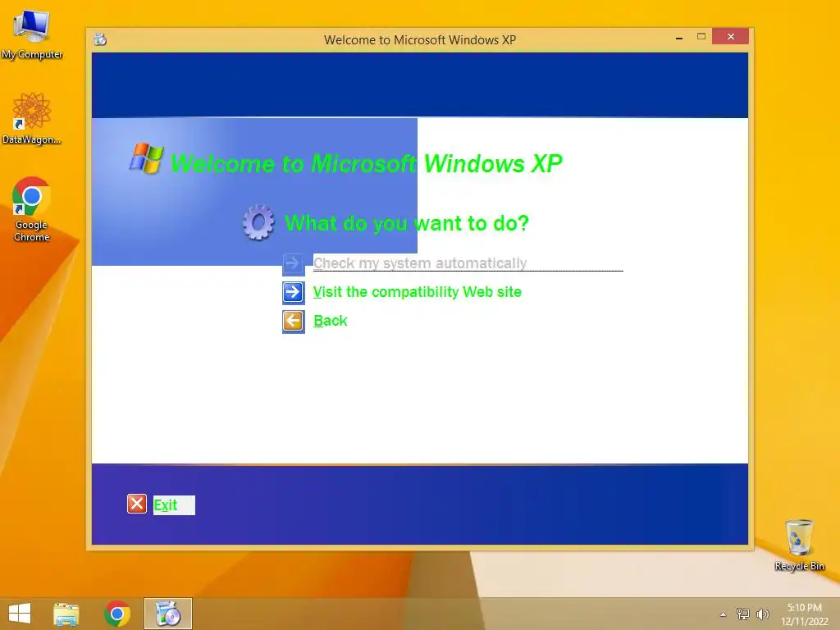Go Back to the previous menu

point(330,321)
